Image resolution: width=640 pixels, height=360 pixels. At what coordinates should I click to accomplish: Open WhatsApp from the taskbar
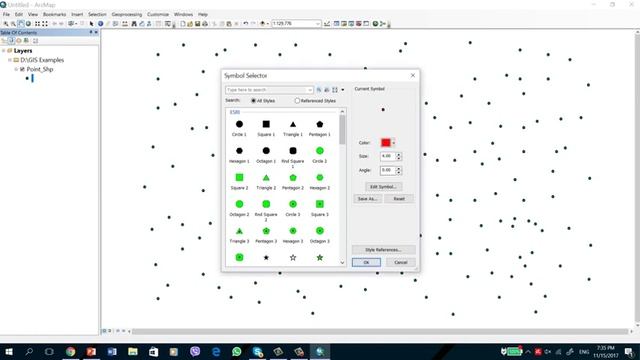point(236,351)
